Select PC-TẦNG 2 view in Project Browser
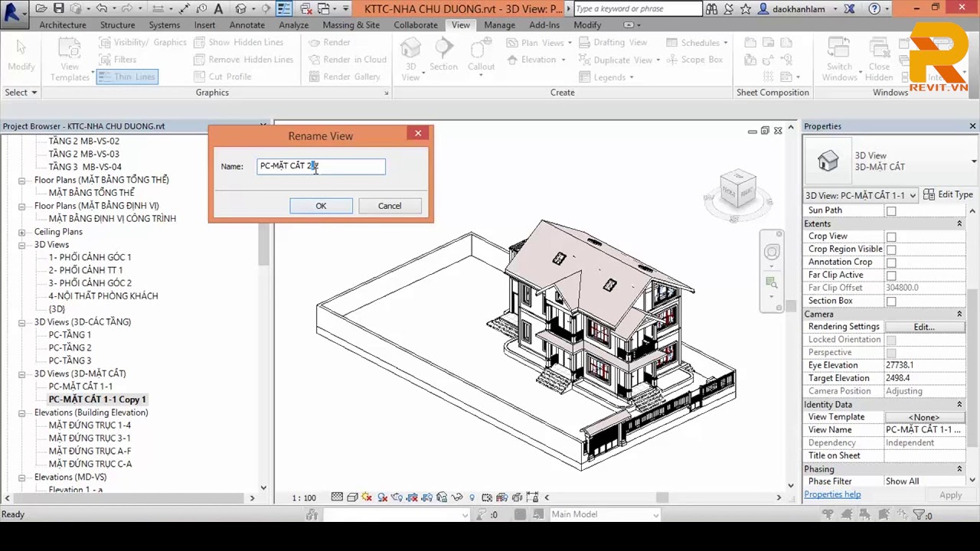 (70, 347)
